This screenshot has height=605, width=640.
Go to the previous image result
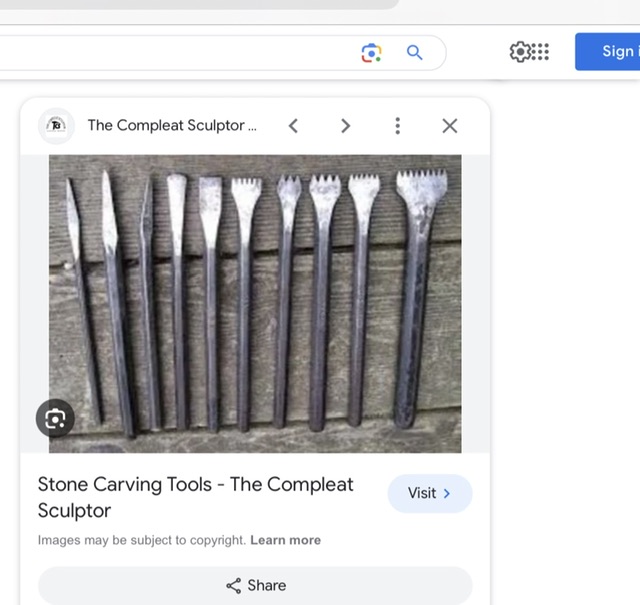click(293, 126)
